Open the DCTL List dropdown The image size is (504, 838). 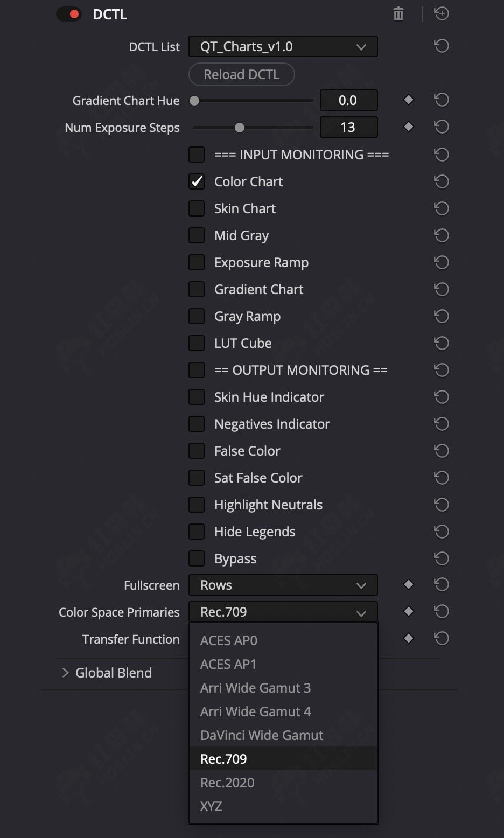point(283,47)
